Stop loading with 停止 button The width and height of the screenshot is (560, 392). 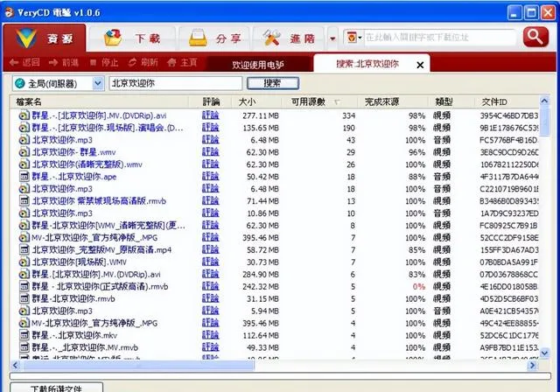[104, 63]
